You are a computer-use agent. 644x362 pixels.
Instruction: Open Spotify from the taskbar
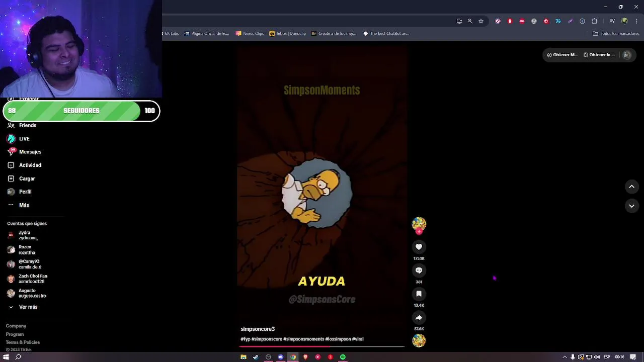343,357
